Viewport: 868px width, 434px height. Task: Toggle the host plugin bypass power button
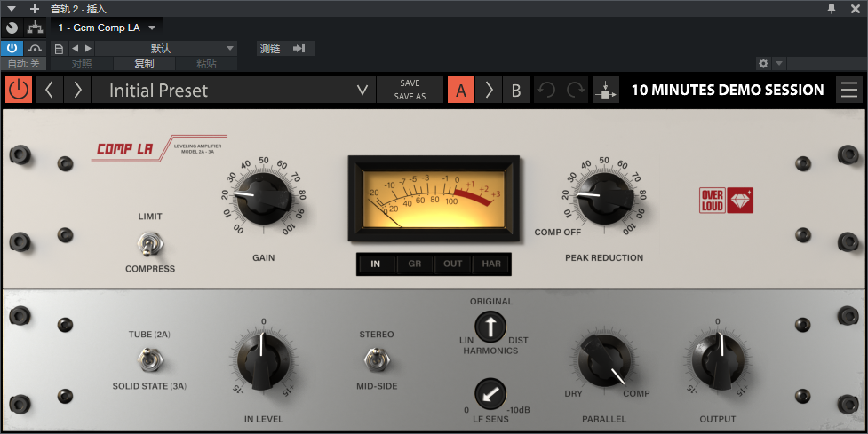click(x=12, y=49)
